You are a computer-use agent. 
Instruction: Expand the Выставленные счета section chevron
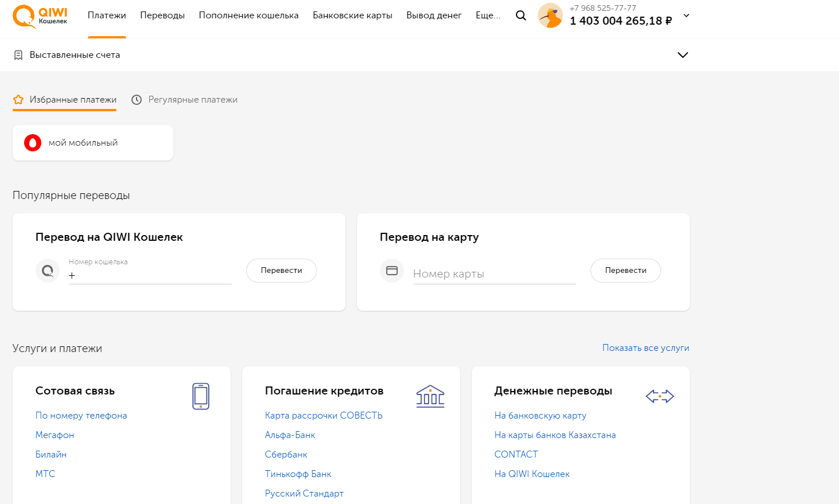683,55
